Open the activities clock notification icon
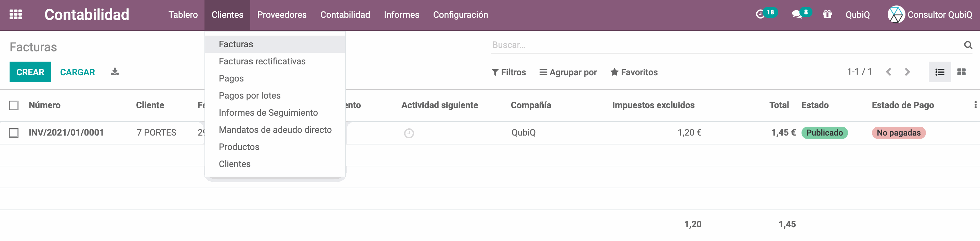Screen dimensions: 980x241 coord(760,14)
